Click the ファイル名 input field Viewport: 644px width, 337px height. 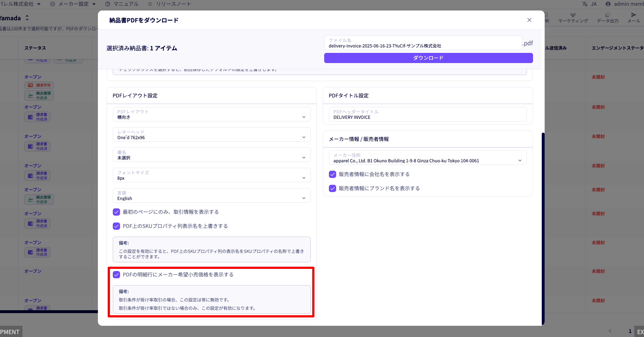coord(422,43)
